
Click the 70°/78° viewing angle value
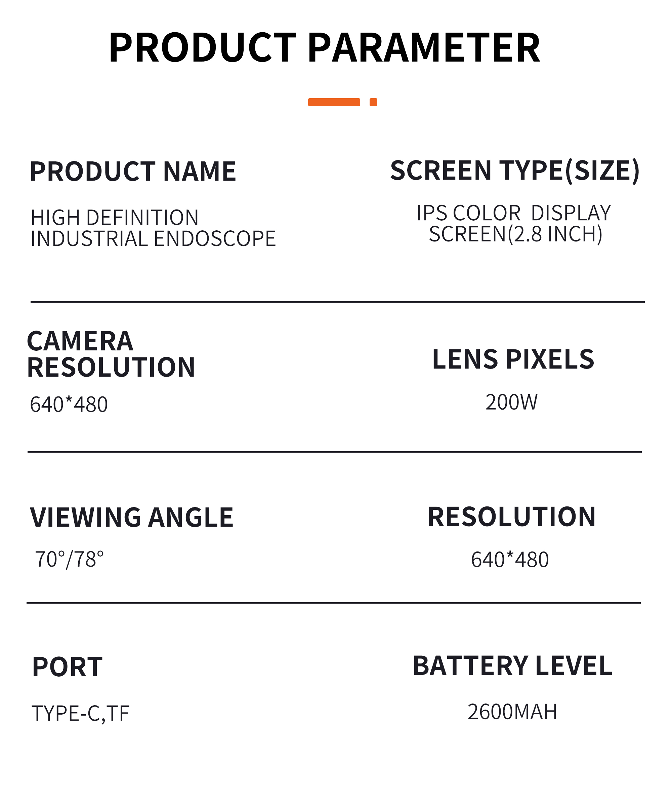(69, 560)
